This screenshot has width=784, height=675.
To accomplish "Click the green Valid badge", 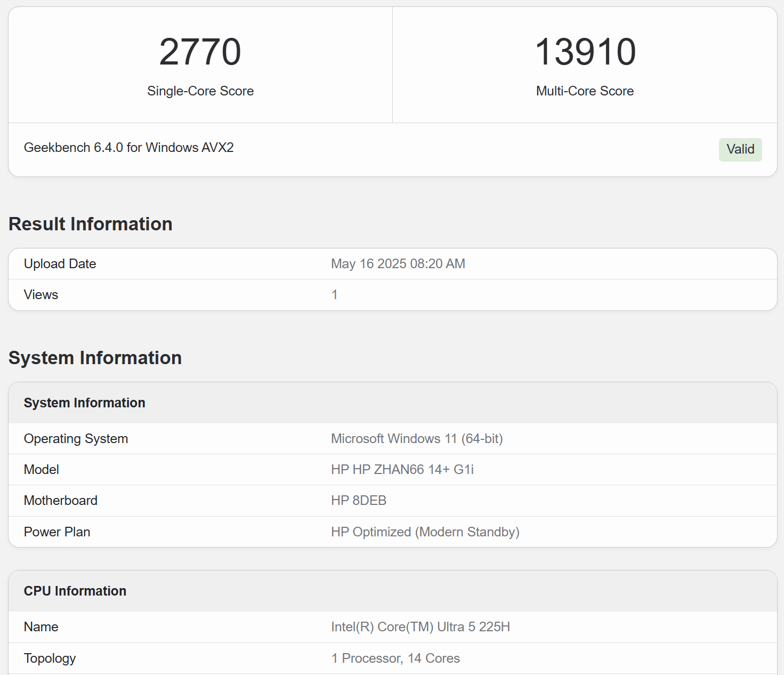I will point(740,149).
